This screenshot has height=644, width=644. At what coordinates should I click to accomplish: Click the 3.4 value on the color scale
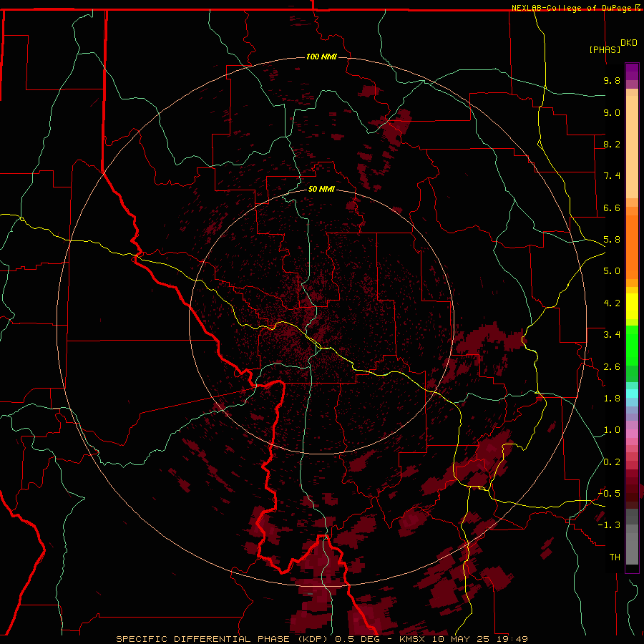tap(612, 335)
